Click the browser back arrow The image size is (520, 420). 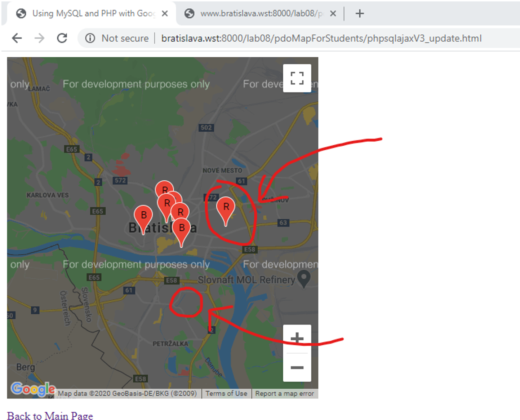click(17, 38)
